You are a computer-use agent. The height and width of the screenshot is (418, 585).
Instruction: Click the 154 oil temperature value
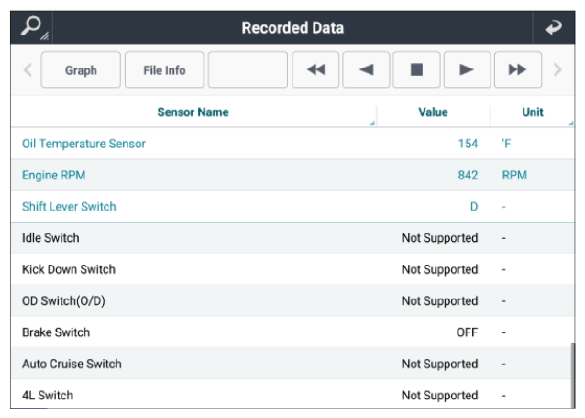[x=468, y=143]
